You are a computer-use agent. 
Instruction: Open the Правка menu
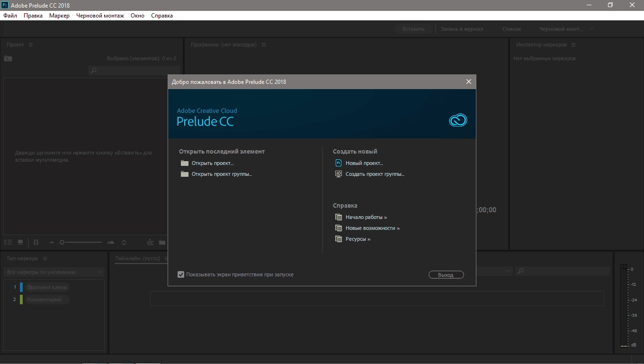pos(33,16)
